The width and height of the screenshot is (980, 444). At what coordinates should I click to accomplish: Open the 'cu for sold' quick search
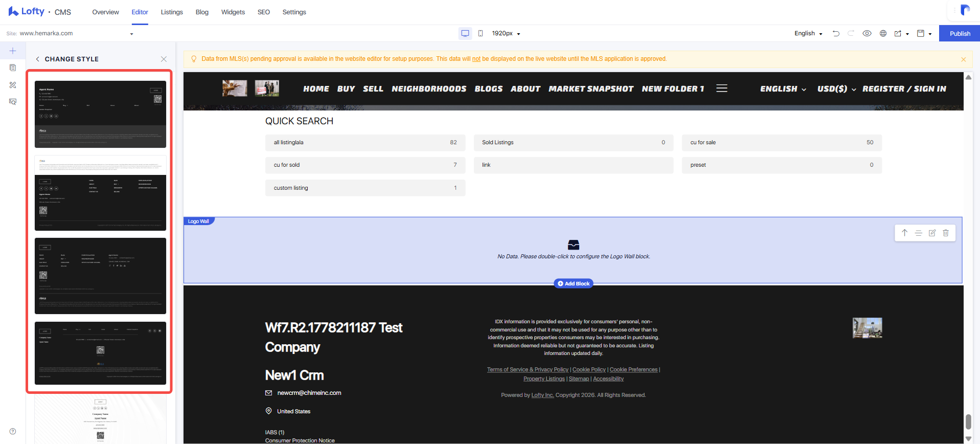point(365,165)
